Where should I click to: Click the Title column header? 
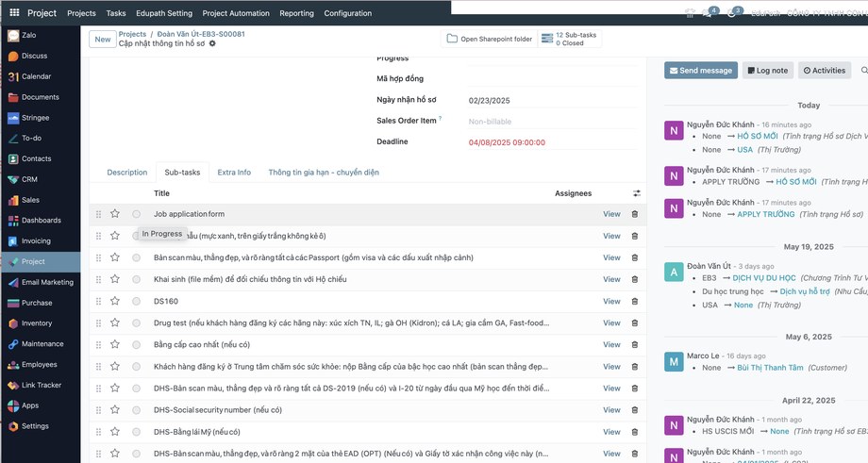click(161, 193)
